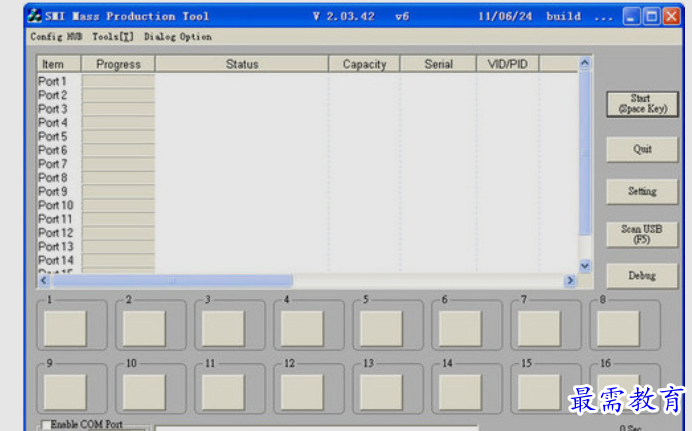692x431 pixels.
Task: Select the Port 10 row
Action: click(308, 205)
